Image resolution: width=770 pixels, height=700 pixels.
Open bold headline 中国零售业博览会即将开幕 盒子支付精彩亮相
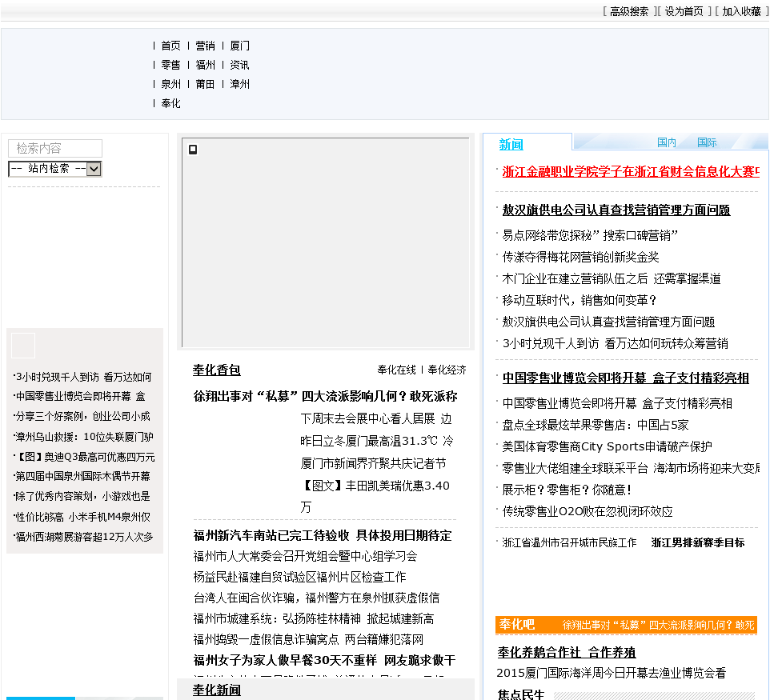click(x=626, y=378)
